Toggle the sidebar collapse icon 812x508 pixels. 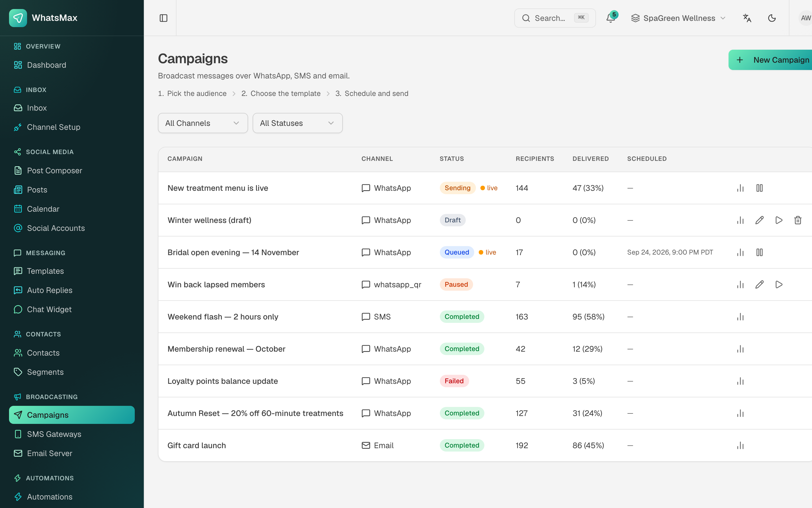164,18
